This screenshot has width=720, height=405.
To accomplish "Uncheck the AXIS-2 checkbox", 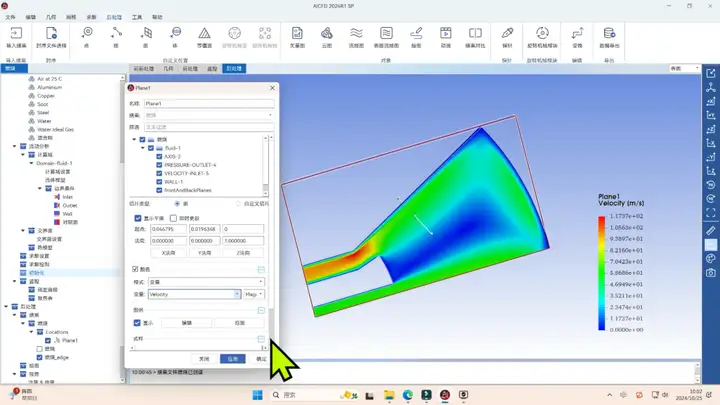I will pos(159,156).
